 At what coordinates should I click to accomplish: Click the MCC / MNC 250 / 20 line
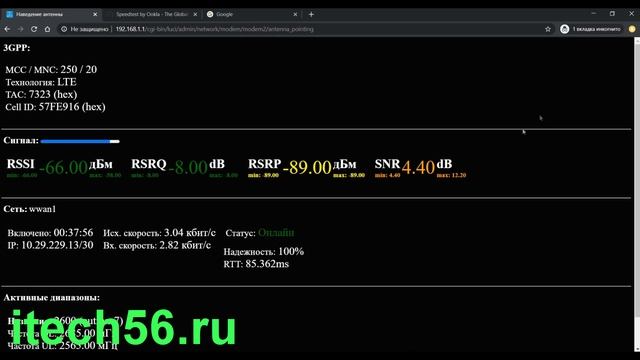(x=51, y=70)
